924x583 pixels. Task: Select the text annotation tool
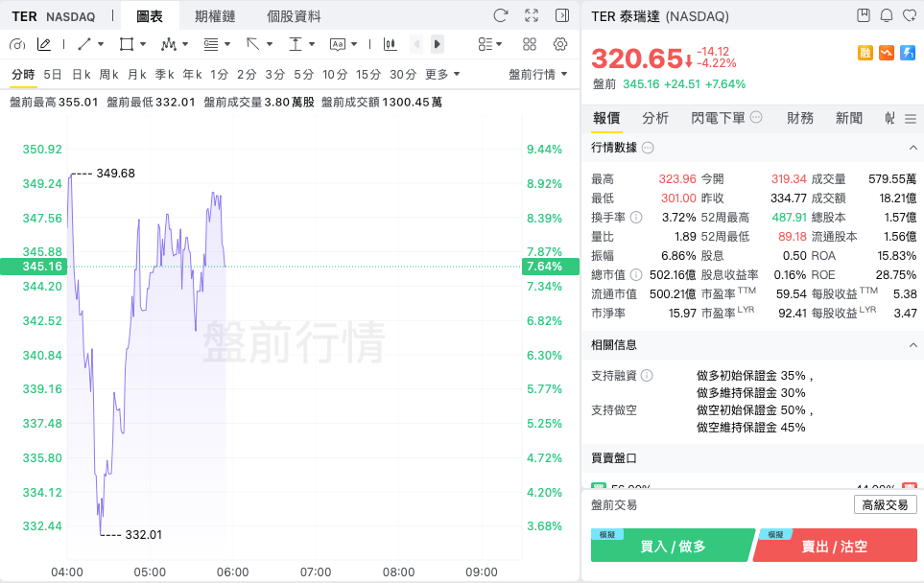(x=338, y=44)
